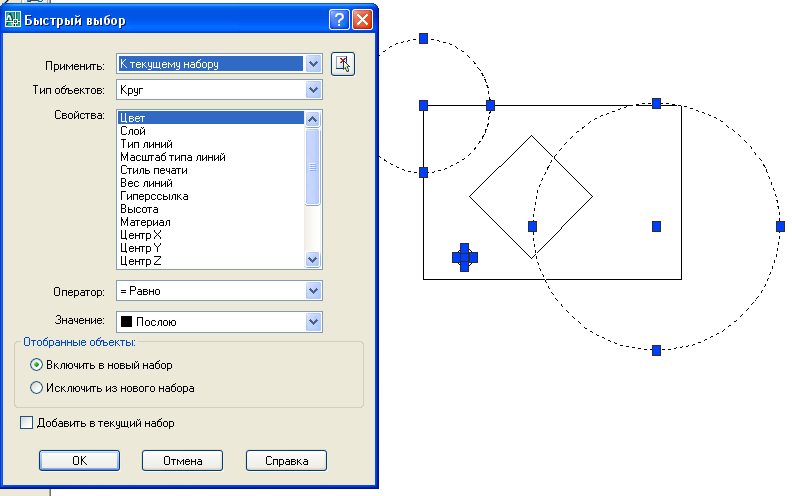
Task: Open the Применить dropdown
Action: pyautogui.click(x=313, y=64)
